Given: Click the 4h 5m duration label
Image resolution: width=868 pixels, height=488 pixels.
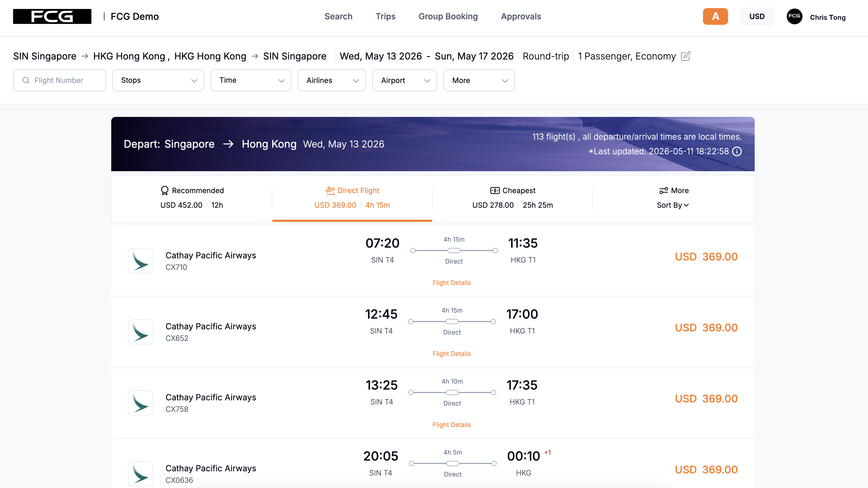Looking at the screenshot, I should (453, 453).
